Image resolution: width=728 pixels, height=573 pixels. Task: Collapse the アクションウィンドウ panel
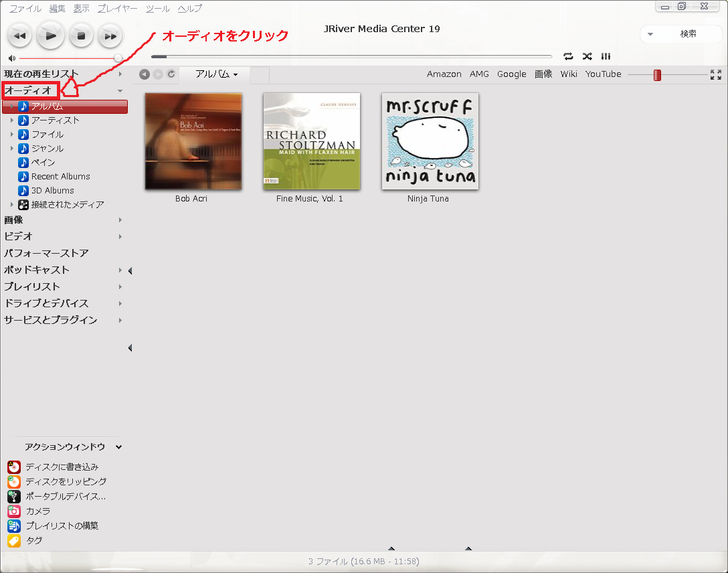(x=118, y=446)
